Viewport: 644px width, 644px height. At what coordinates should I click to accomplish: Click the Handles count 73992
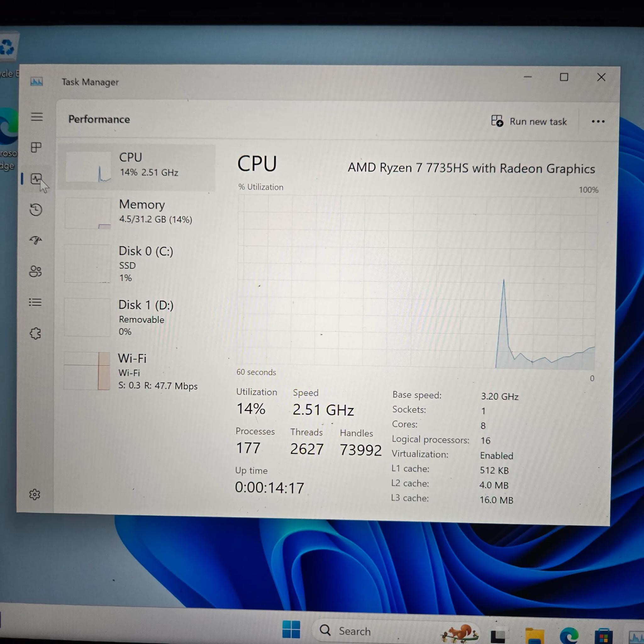(x=361, y=450)
